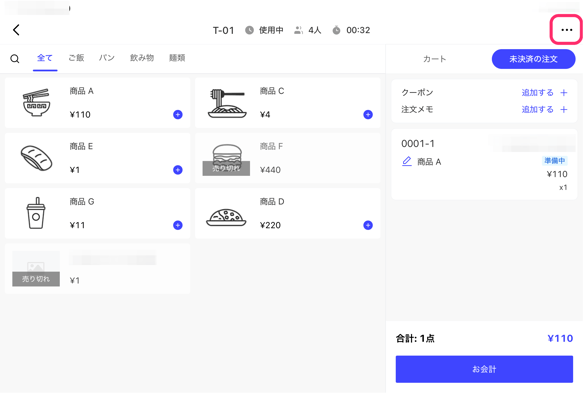Show the 飲み物 category

(142, 58)
